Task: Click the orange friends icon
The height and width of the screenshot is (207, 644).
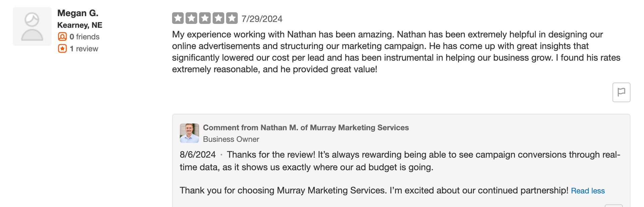Action: tap(62, 36)
